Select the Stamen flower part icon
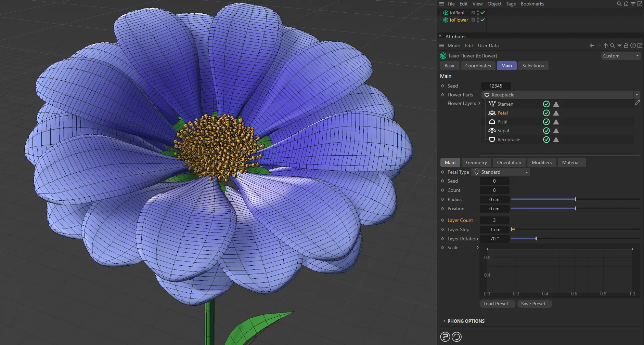The width and height of the screenshot is (644, 345). coord(492,104)
